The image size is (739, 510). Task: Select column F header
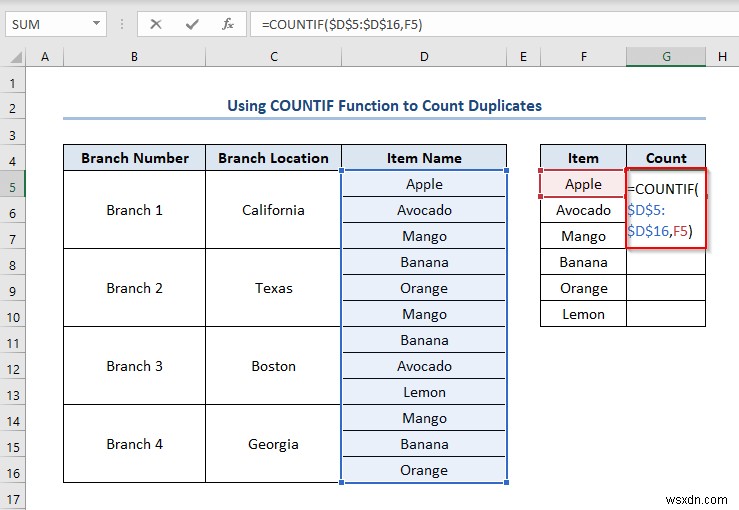[583, 57]
